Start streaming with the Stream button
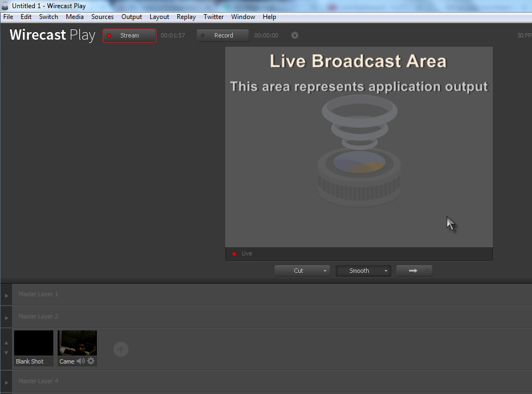This screenshot has width=532, height=394. (129, 35)
